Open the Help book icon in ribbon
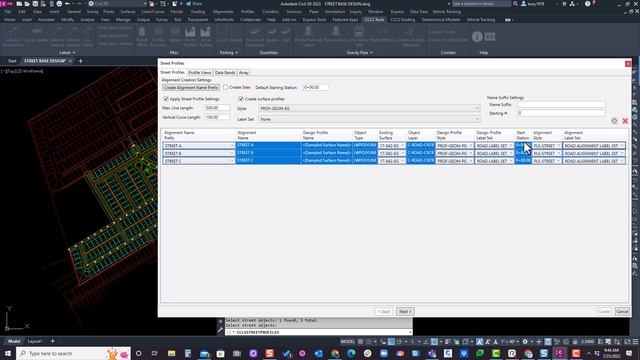This screenshot has height=360, width=640. [490, 37]
